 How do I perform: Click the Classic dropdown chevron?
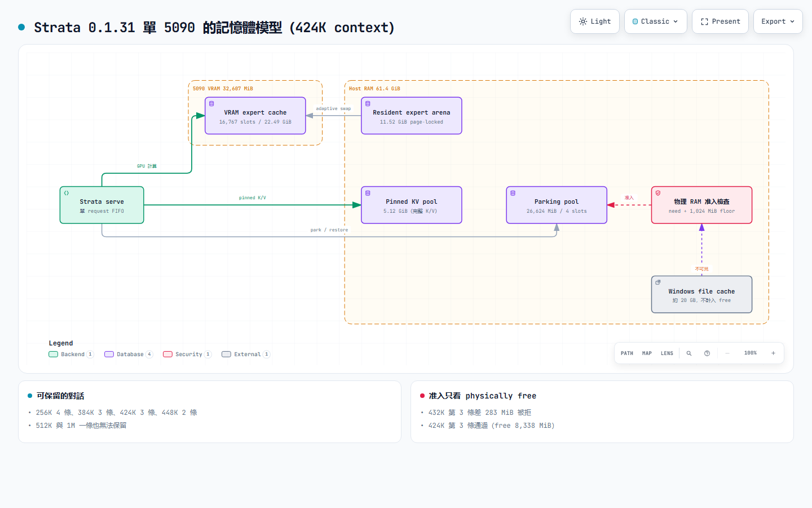(676, 21)
